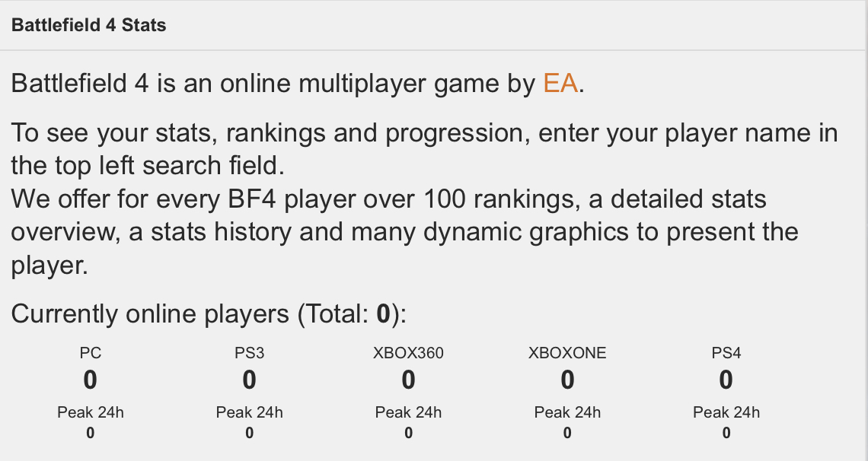Click the bold Total players number
868x461 pixels.
point(384,314)
